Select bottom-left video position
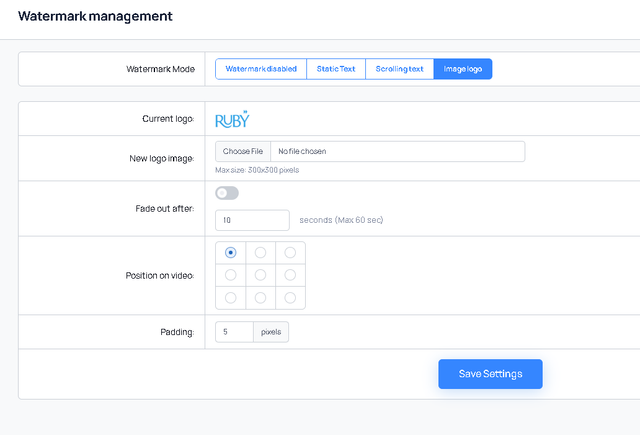The height and width of the screenshot is (435, 640). point(231,297)
